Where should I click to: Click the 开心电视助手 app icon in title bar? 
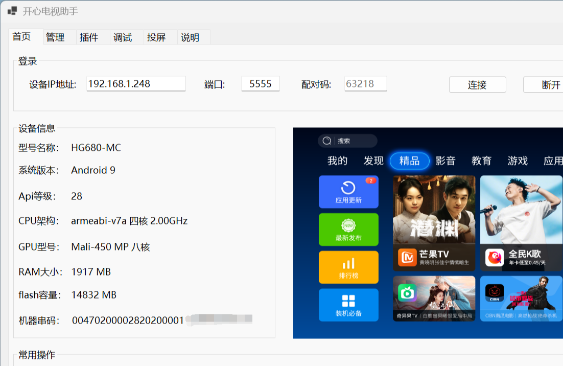pos(12,11)
